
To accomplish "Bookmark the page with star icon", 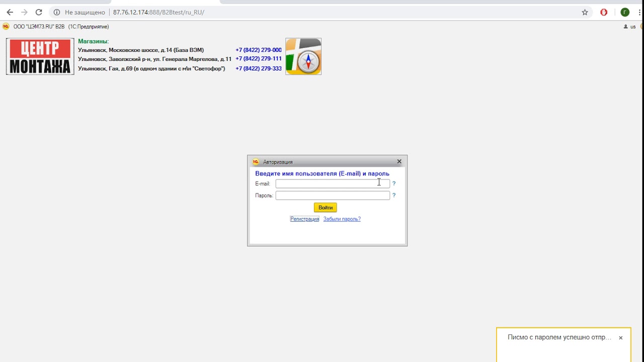I will tap(585, 12).
